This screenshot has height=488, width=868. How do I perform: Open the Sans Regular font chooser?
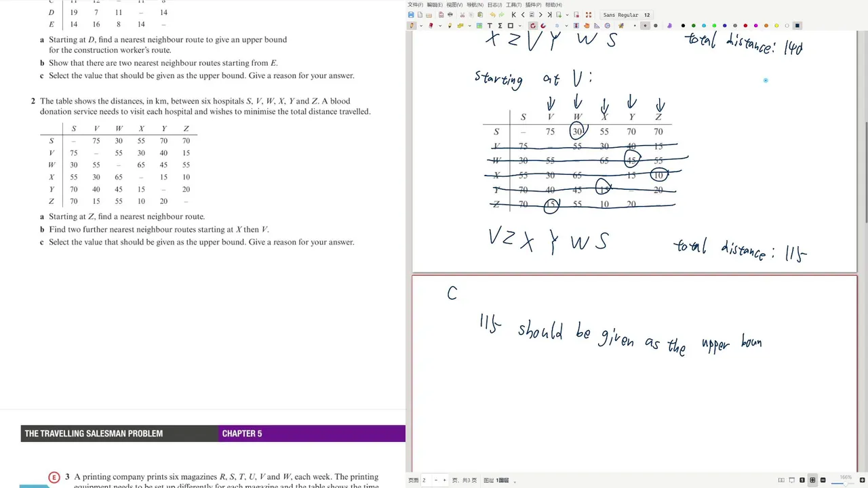(x=627, y=15)
